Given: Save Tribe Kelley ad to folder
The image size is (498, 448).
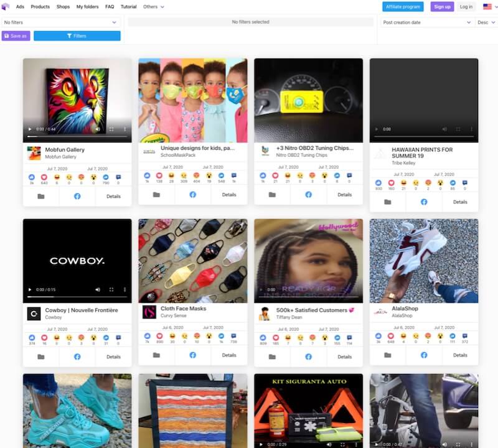Looking at the screenshot, I should point(388,202).
